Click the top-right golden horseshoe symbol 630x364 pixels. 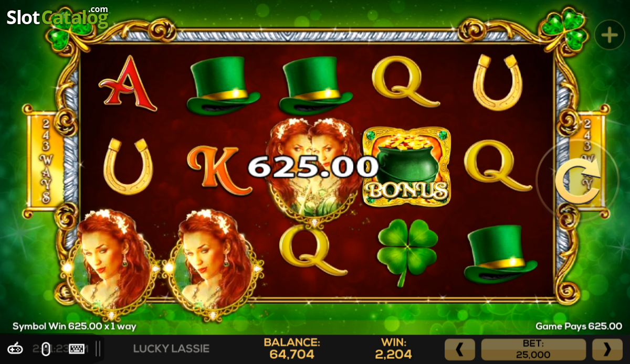(x=497, y=83)
